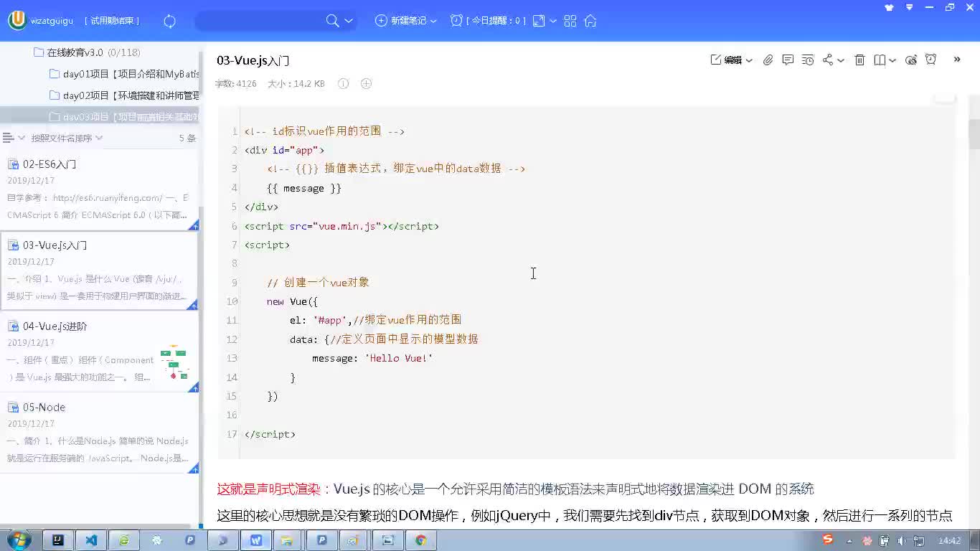This screenshot has height=551, width=980.
Task: Select folder 在线教育v3.0
Action: (75, 52)
